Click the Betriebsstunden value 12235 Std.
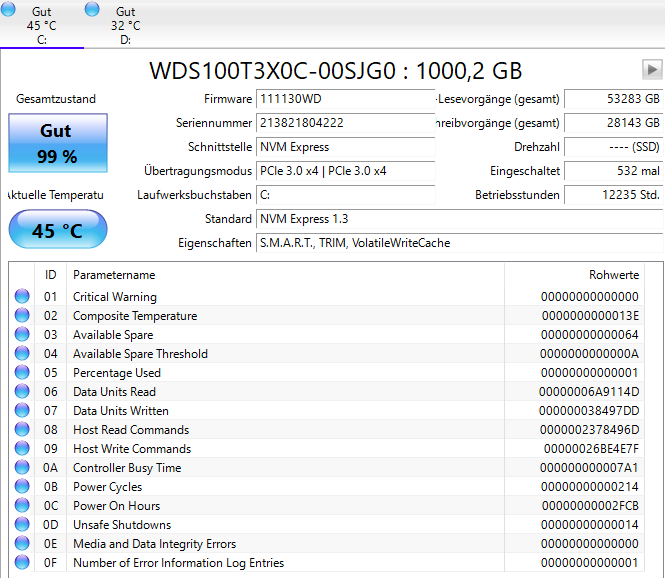This screenshot has width=665, height=578. [x=614, y=195]
